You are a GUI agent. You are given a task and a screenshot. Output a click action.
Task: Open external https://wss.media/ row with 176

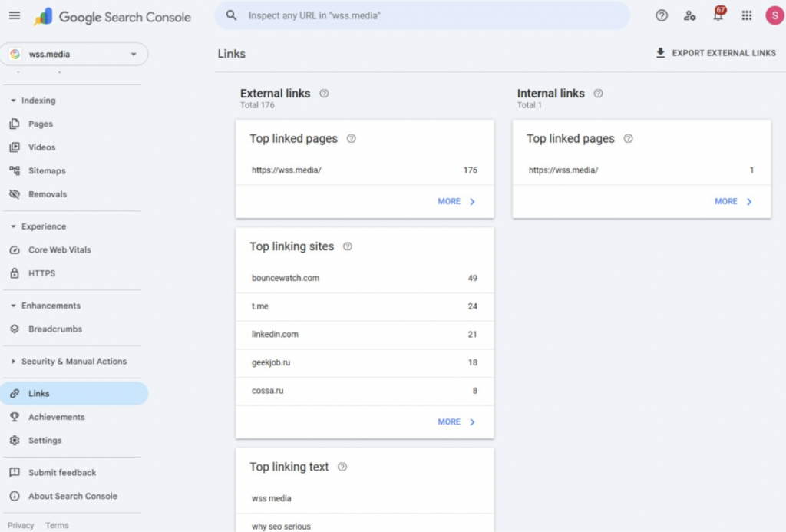pyautogui.click(x=365, y=170)
